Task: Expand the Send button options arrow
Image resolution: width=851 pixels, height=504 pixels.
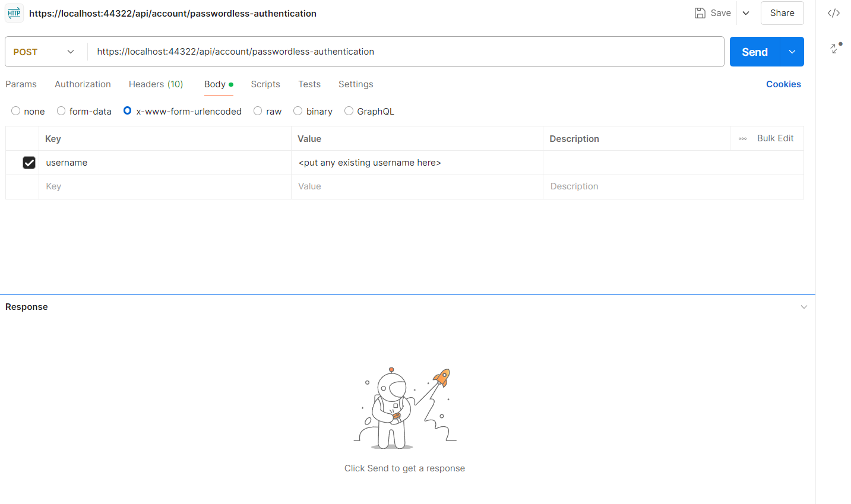Action: [792, 52]
